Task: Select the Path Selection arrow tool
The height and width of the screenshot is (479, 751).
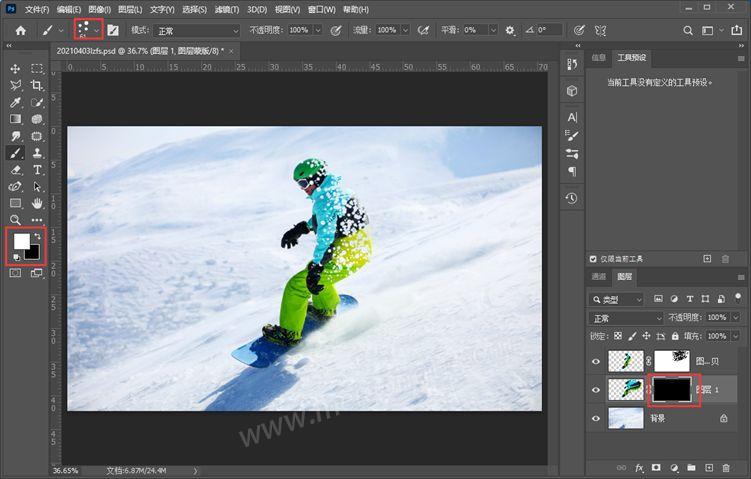Action: tap(37, 186)
